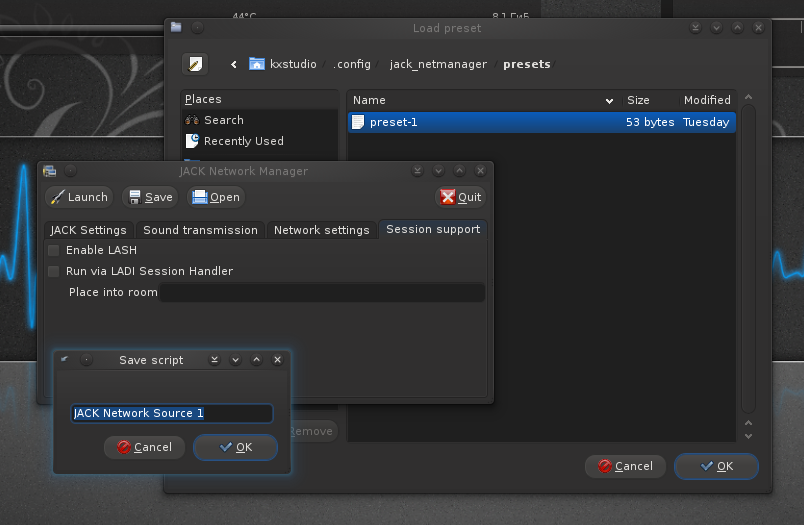Shade the JACK Network Manager window
The image size is (804, 525).
pos(417,171)
